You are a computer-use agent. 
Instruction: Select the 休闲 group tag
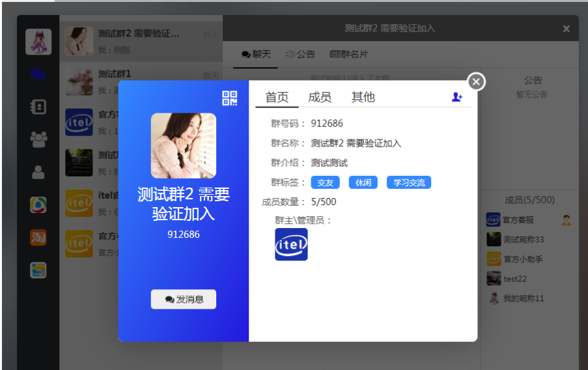363,182
